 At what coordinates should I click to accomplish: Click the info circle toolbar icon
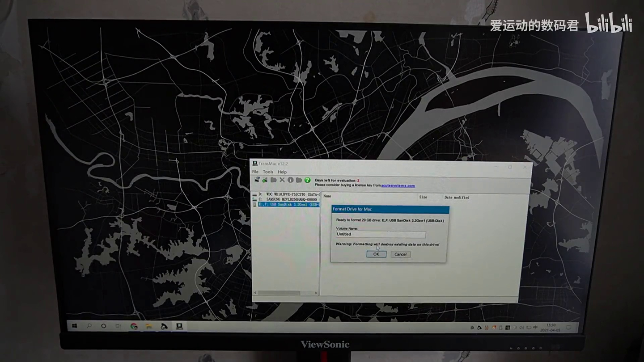pos(290,180)
